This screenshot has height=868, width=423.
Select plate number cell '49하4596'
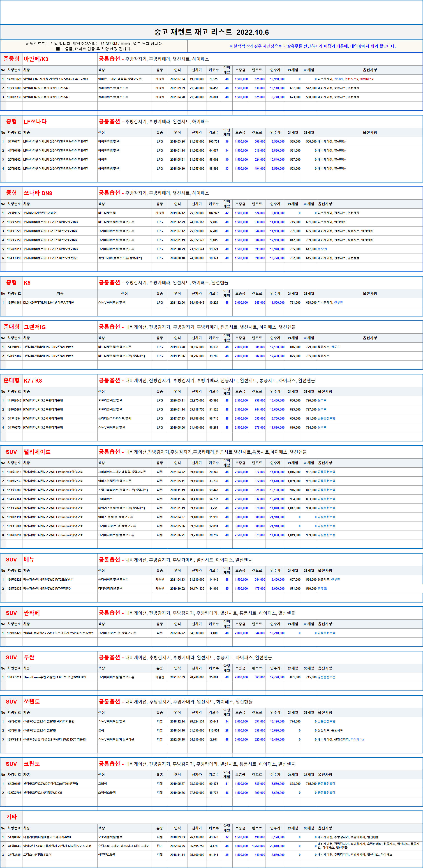[x=14, y=721]
